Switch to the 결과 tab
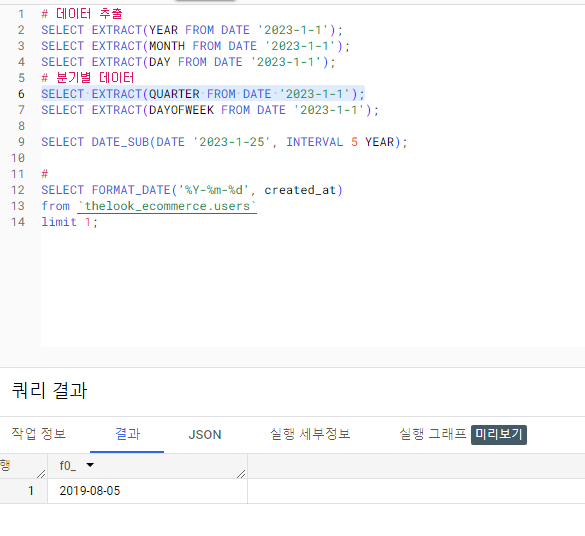The width and height of the screenshot is (585, 536). (127, 434)
